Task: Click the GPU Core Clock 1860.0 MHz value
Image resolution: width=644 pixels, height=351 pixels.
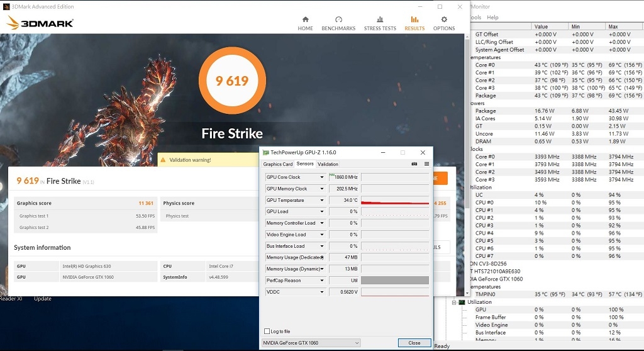Action: point(345,177)
